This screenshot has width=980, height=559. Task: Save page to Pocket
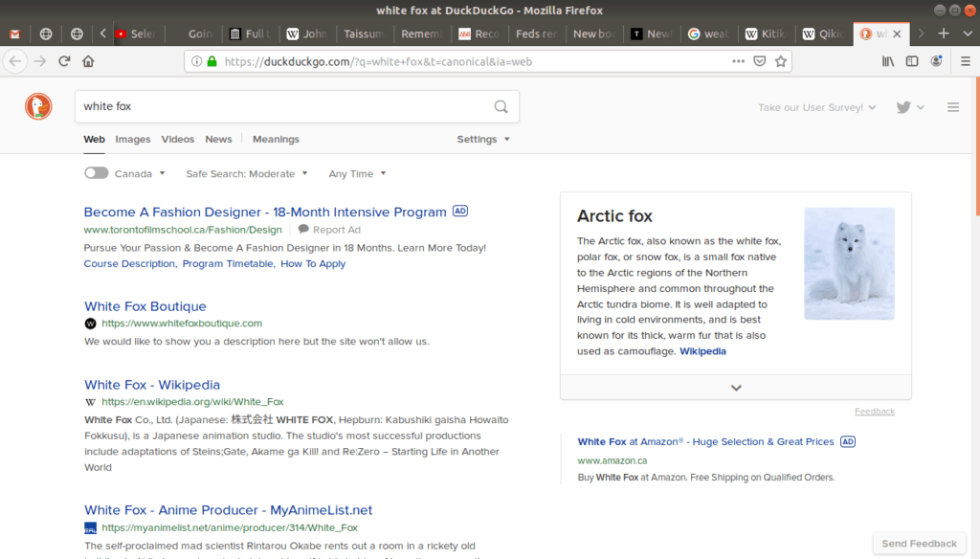tap(759, 61)
